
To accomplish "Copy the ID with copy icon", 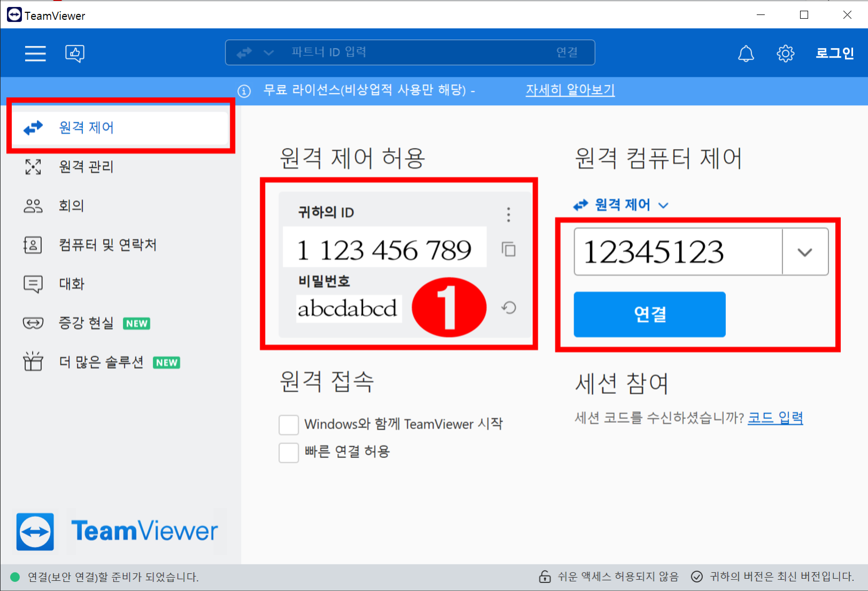I will click(x=509, y=249).
